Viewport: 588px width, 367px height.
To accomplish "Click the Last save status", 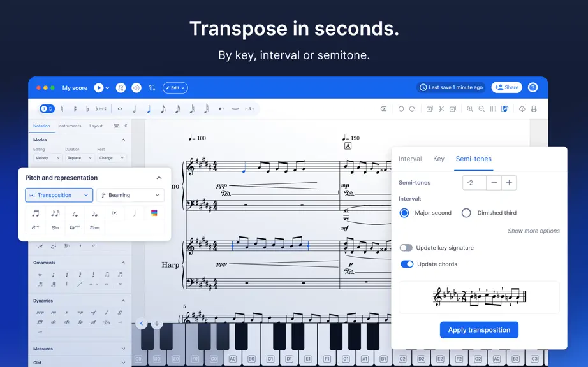I will pyautogui.click(x=451, y=87).
